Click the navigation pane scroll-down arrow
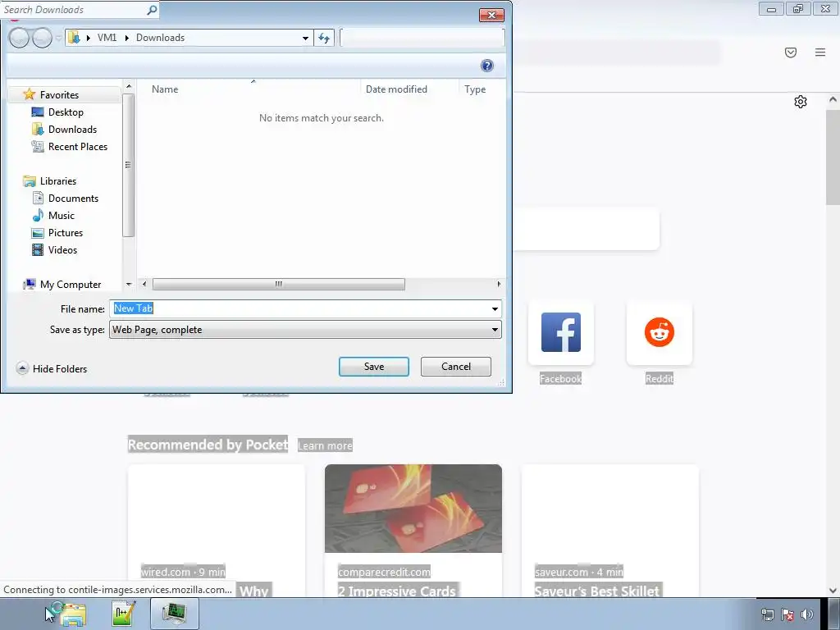This screenshot has width=840, height=630. 129,285
